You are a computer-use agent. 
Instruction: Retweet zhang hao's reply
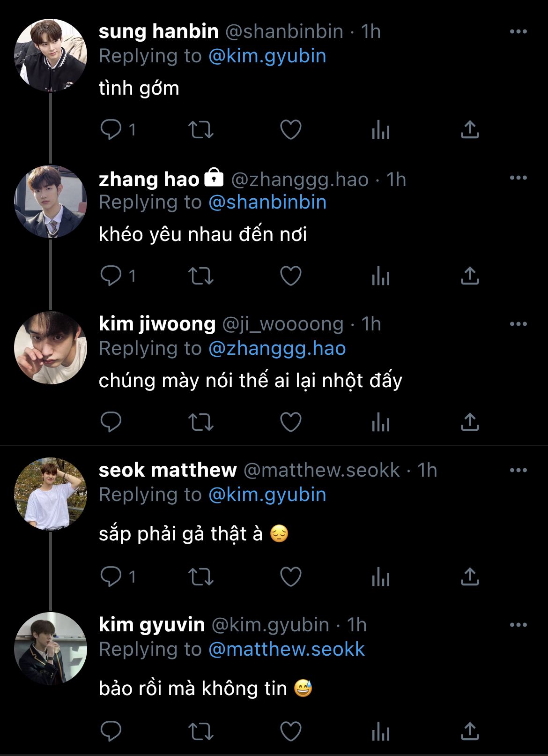coord(200,276)
